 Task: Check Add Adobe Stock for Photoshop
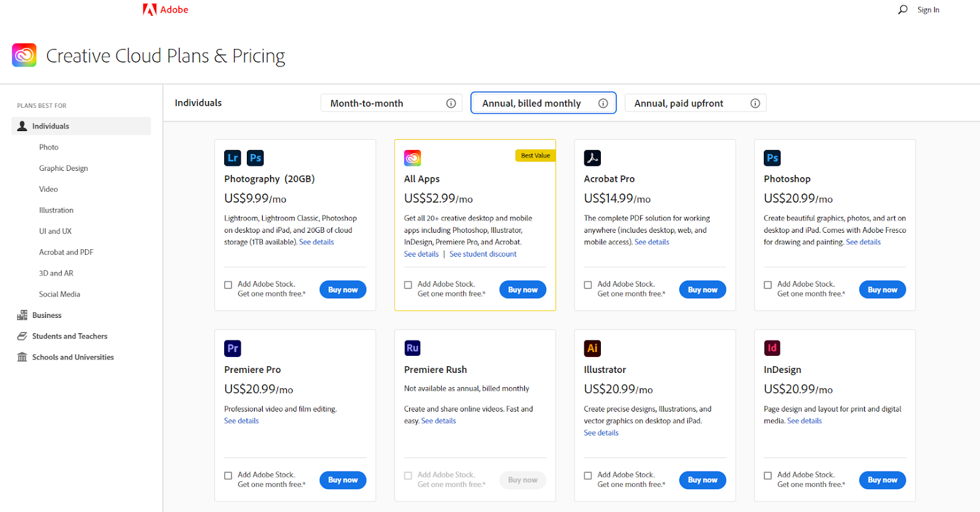(x=768, y=285)
